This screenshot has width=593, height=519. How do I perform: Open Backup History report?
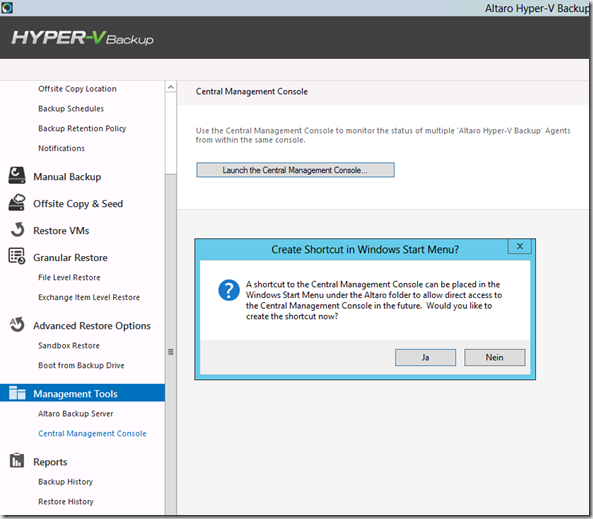(x=65, y=482)
